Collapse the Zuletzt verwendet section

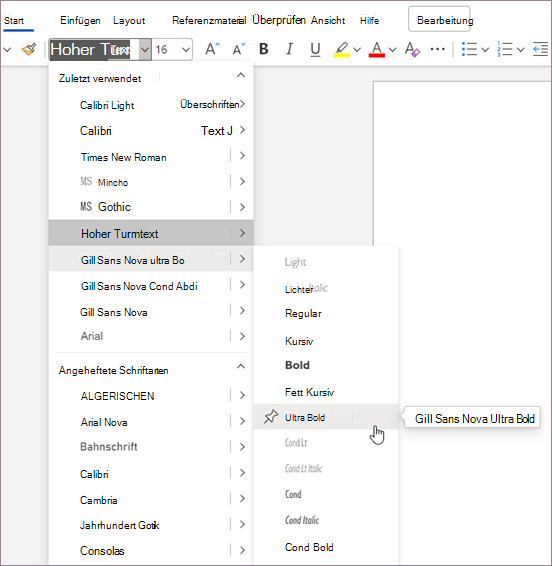click(241, 75)
